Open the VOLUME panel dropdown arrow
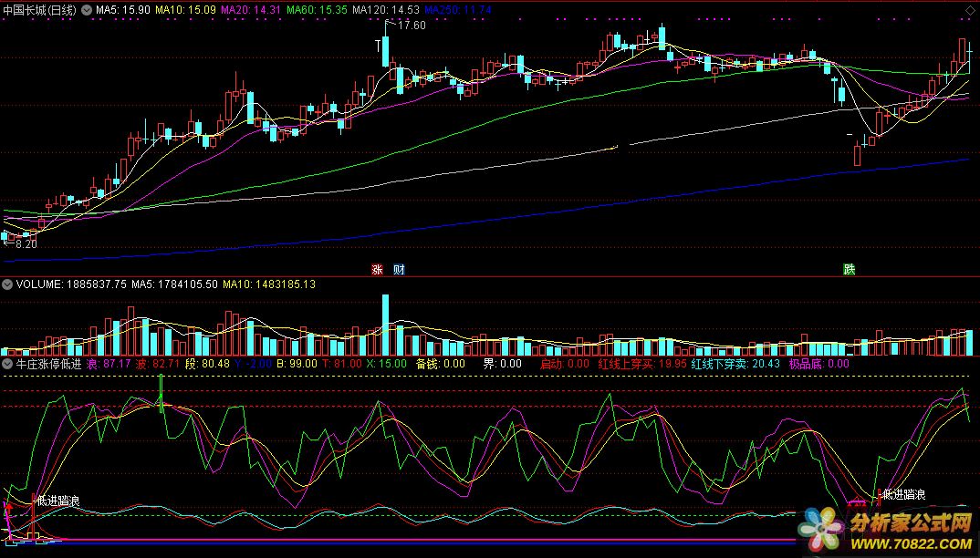Image resolution: width=980 pixels, height=558 pixels. tap(7, 284)
